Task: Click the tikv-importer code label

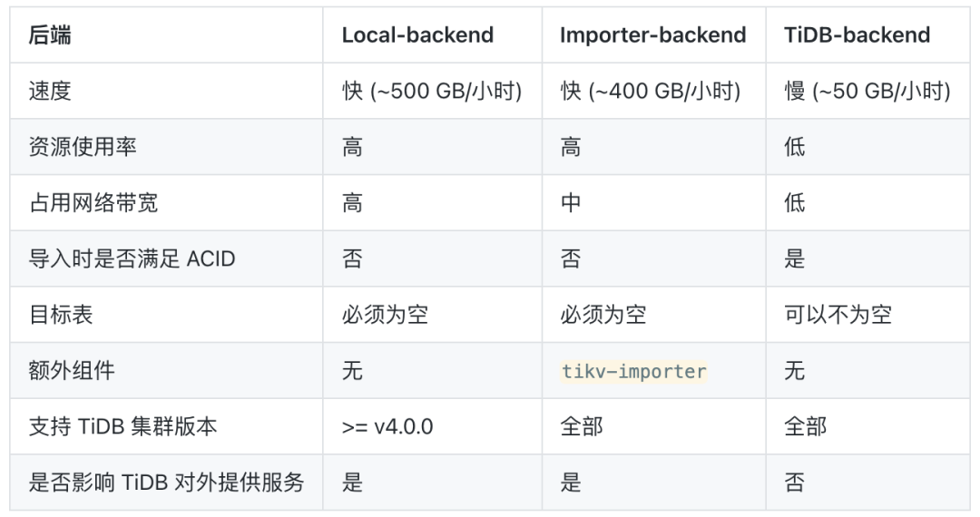Action: (x=633, y=371)
